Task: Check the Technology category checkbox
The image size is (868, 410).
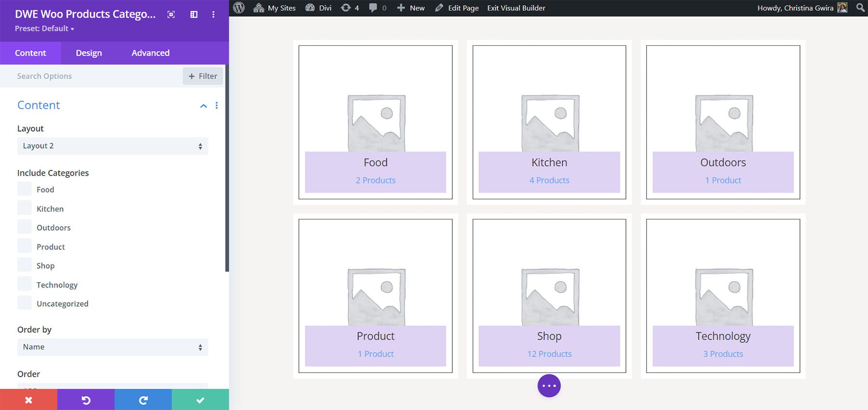Action: 25,284
